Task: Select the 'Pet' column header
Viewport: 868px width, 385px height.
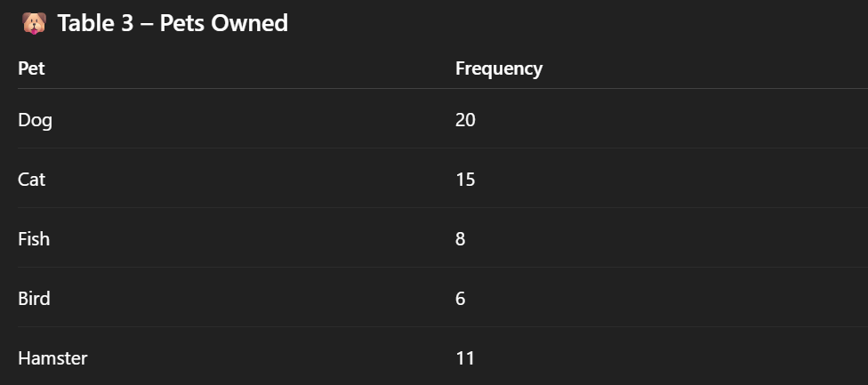Action: [31, 68]
